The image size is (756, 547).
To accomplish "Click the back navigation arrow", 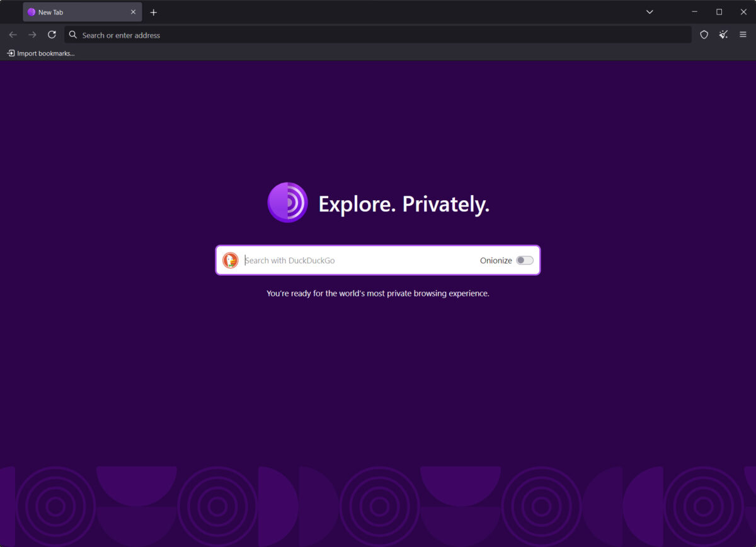I will click(13, 35).
